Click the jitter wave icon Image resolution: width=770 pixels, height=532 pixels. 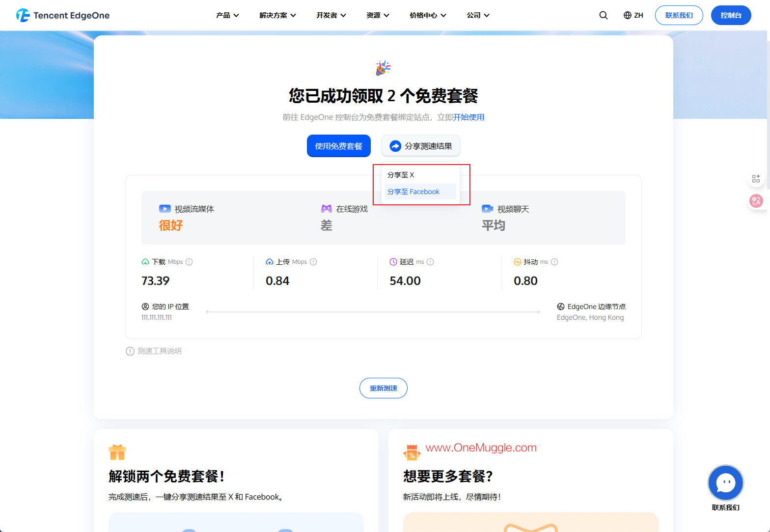coord(518,262)
